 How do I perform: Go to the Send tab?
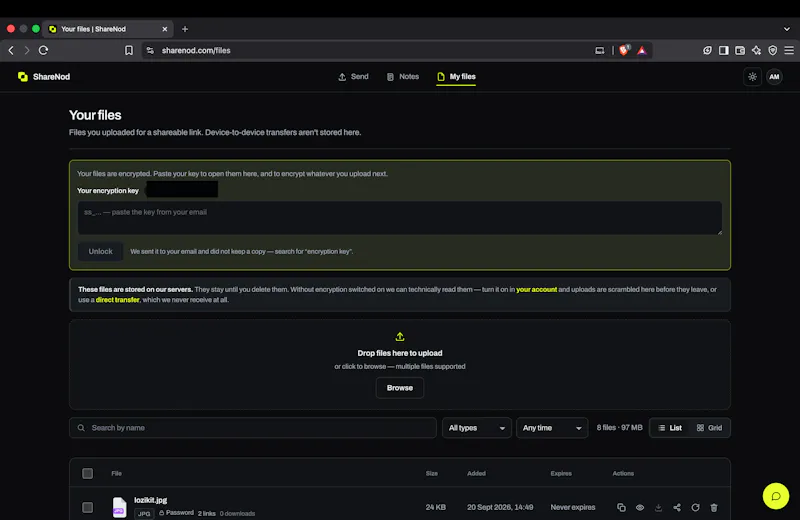pos(353,77)
